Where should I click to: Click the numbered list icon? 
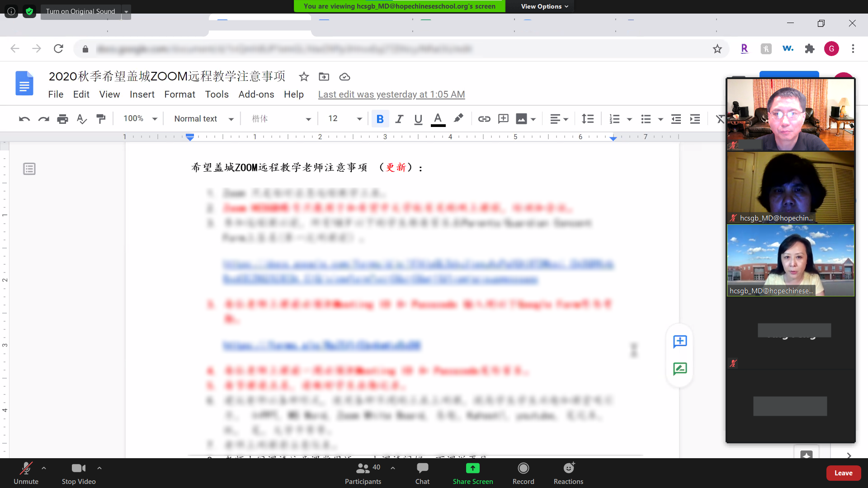click(614, 119)
